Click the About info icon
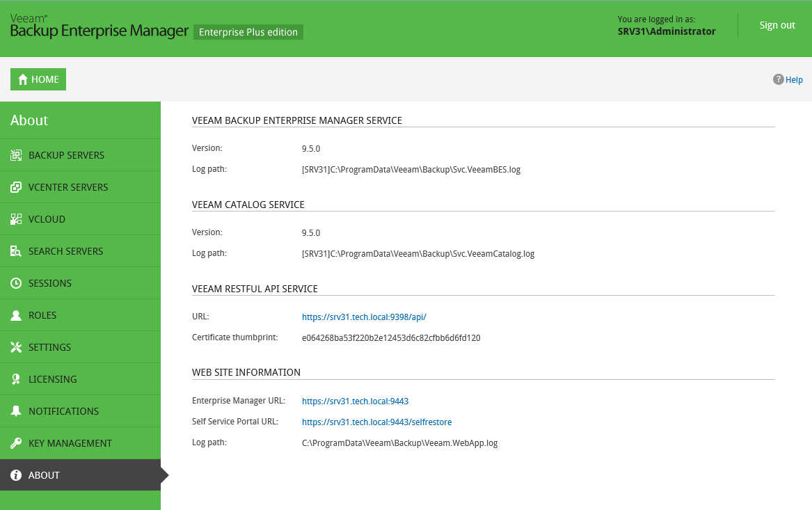Screen dimensions: 812x510 [16, 475]
